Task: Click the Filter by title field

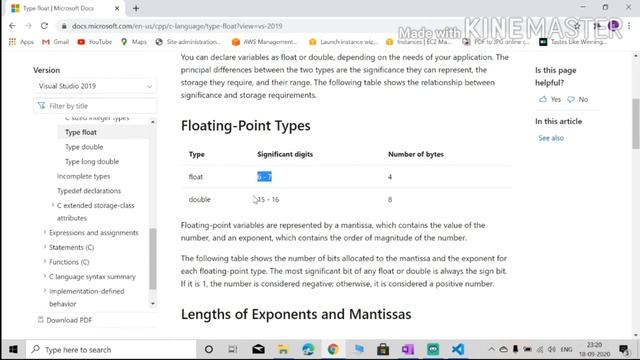Action: (x=95, y=106)
